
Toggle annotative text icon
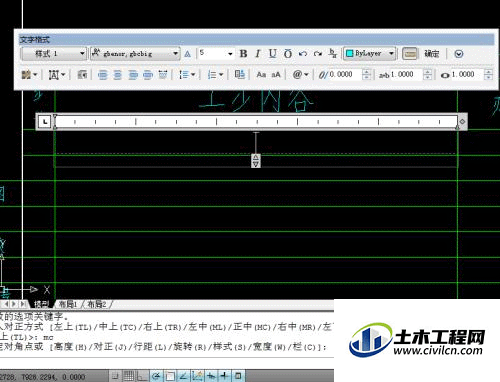tap(188, 54)
